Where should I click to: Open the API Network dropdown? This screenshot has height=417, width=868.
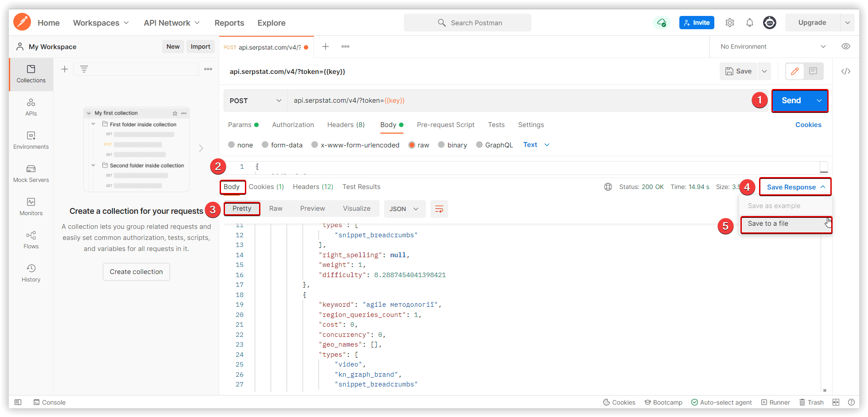click(172, 23)
